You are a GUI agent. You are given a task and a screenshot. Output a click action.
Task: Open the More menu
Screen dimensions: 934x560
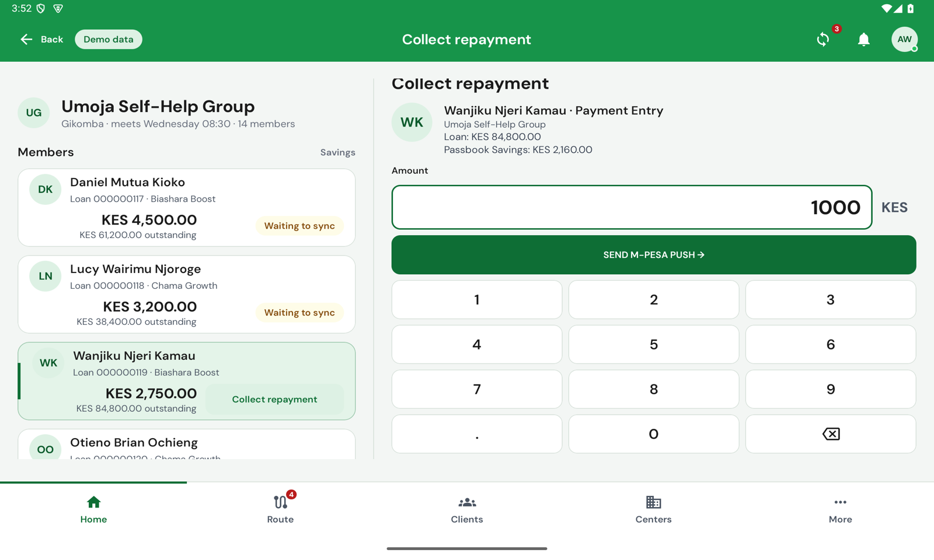click(840, 509)
